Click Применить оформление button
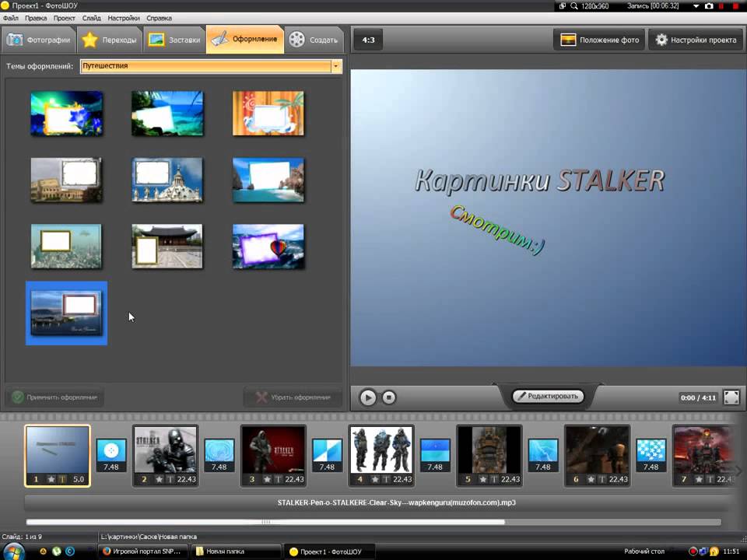This screenshot has height=560, width=747. click(54, 397)
